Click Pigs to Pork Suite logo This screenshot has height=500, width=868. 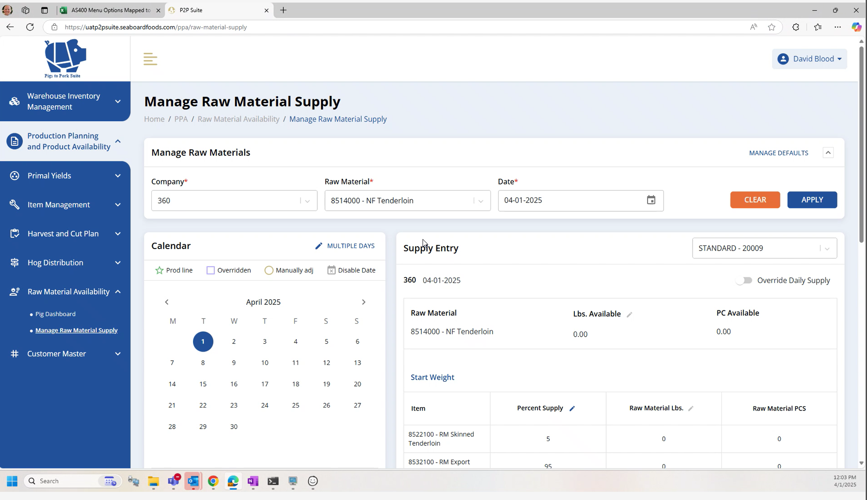pyautogui.click(x=64, y=59)
